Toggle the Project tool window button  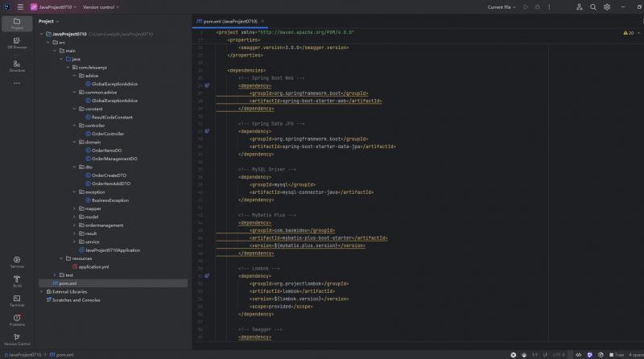click(17, 23)
